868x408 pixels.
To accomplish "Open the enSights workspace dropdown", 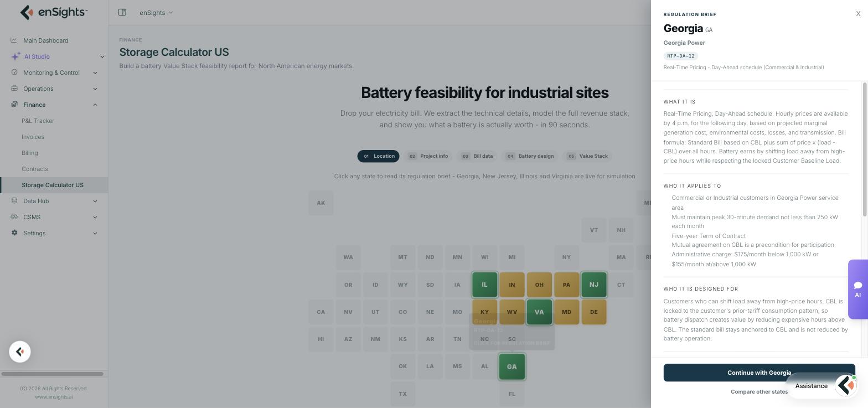I will pos(156,12).
